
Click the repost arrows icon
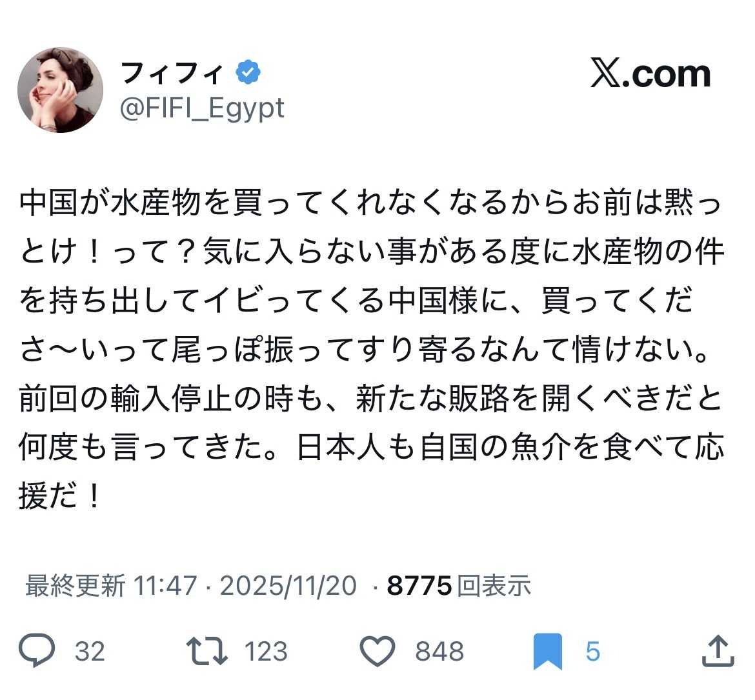[206, 650]
